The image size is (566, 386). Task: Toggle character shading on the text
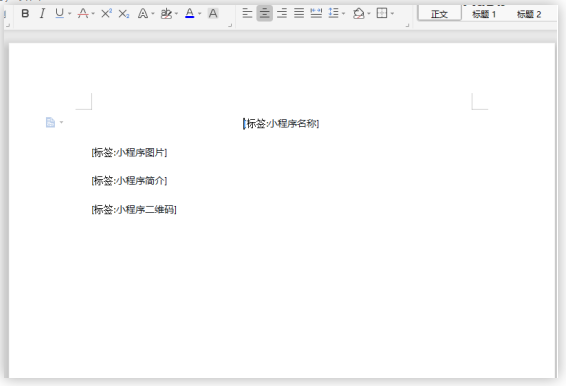coord(213,14)
